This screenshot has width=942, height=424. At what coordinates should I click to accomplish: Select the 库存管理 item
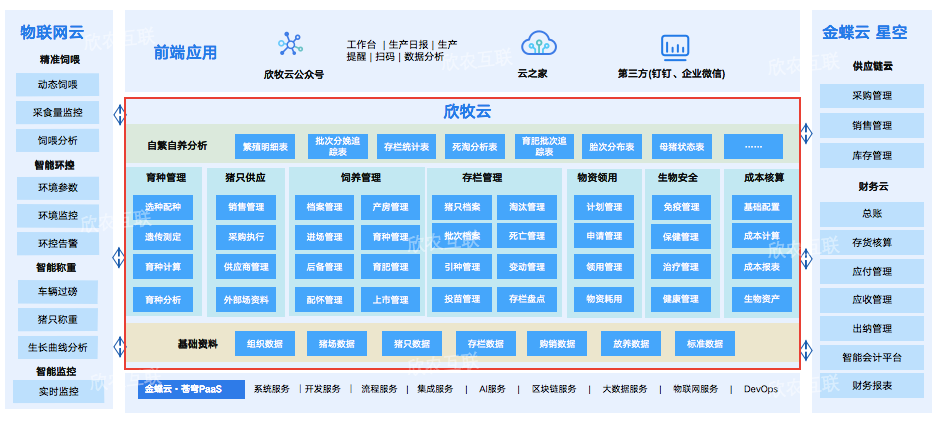point(872,156)
